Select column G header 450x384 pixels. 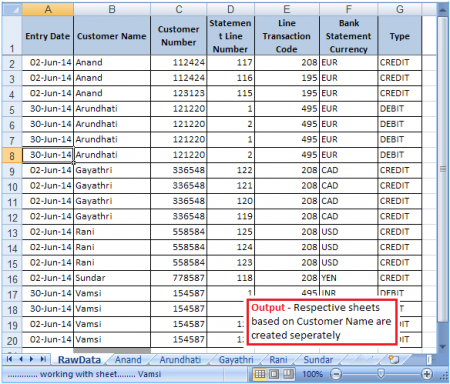click(400, 9)
